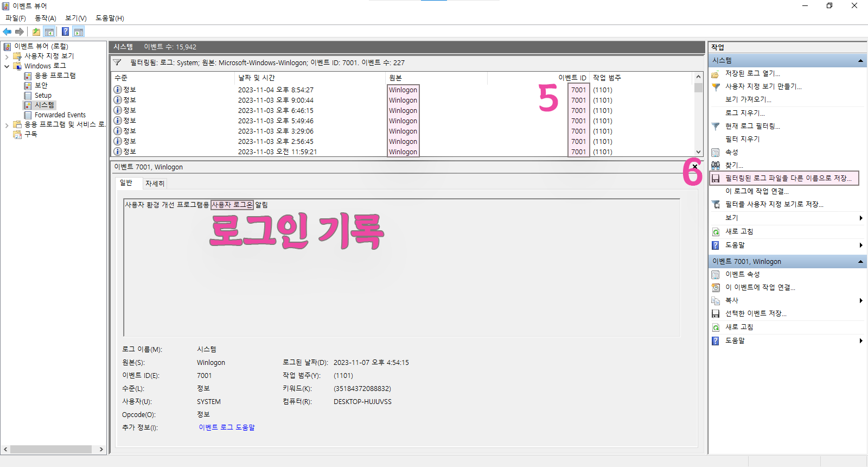Sort by the 수준 column header
This screenshot has width=868, height=467.
coord(173,78)
